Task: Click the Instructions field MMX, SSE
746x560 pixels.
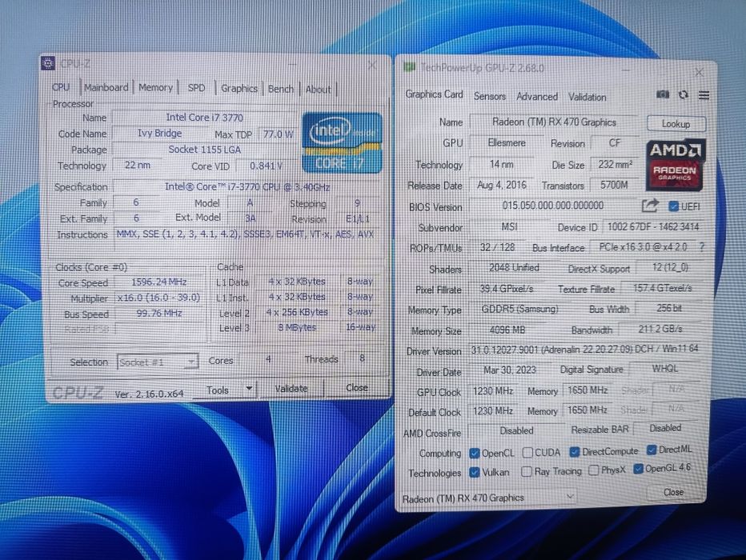Action: coord(247,234)
